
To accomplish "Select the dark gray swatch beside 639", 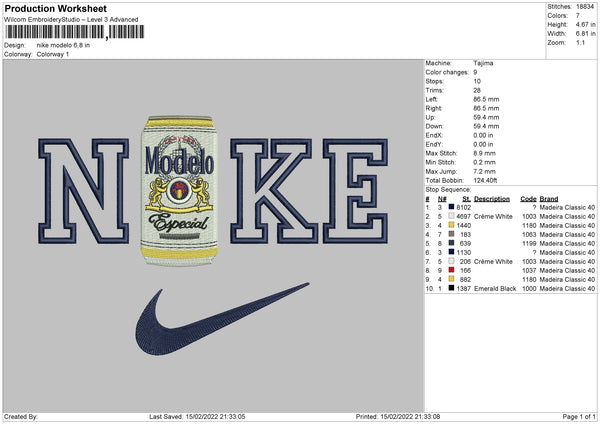I will (451, 243).
